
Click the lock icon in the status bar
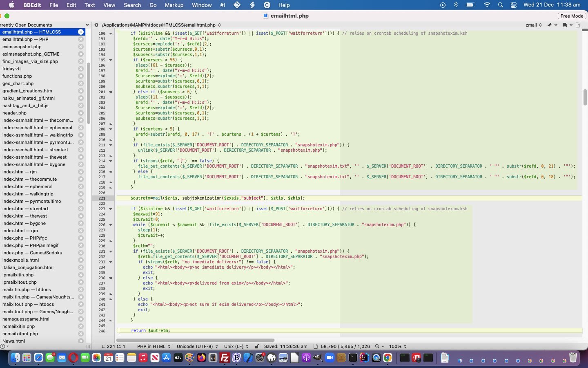point(257,346)
